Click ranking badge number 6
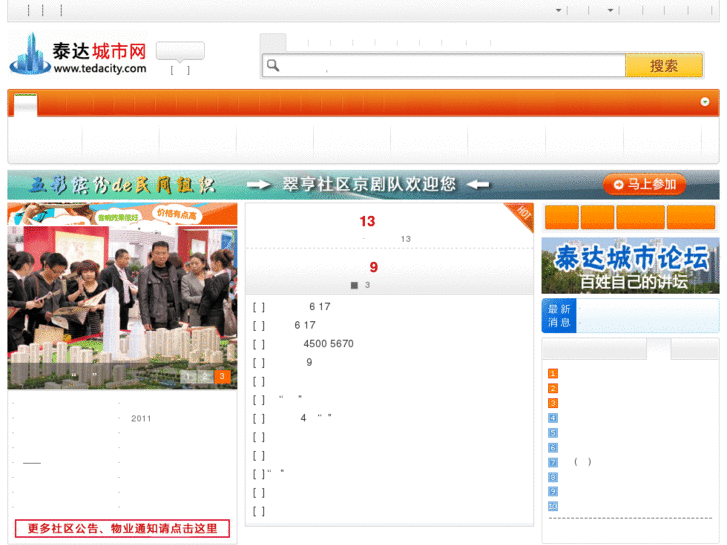The height and width of the screenshot is (545, 727). pos(553,448)
